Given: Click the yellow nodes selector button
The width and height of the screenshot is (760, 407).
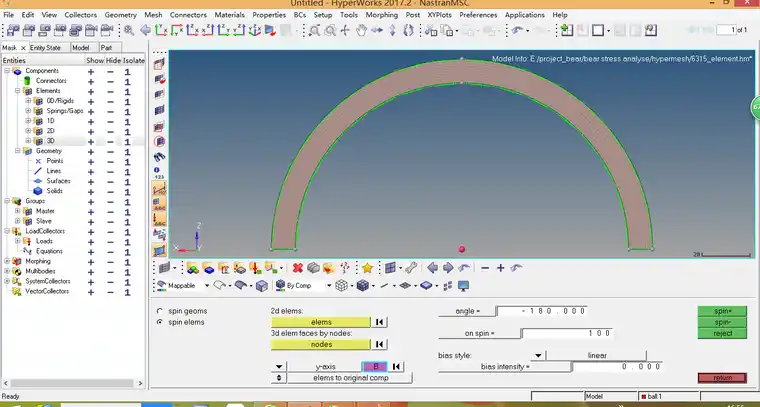Looking at the screenshot, I should point(321,344).
